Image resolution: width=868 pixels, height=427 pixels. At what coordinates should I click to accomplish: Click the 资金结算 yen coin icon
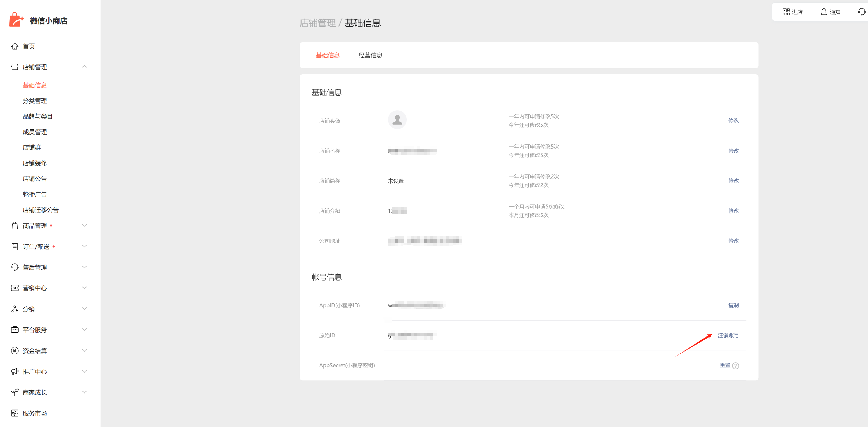click(15, 350)
